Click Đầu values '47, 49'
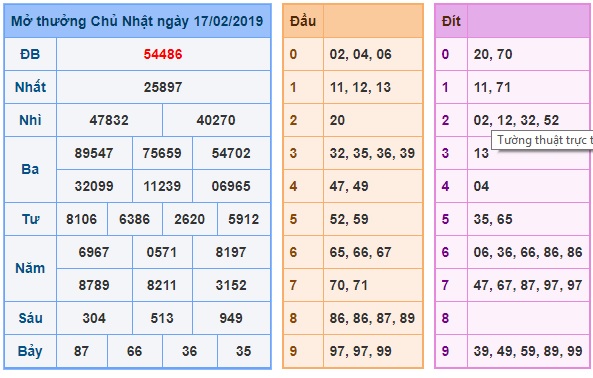The height and width of the screenshot is (378, 593). coord(349,186)
